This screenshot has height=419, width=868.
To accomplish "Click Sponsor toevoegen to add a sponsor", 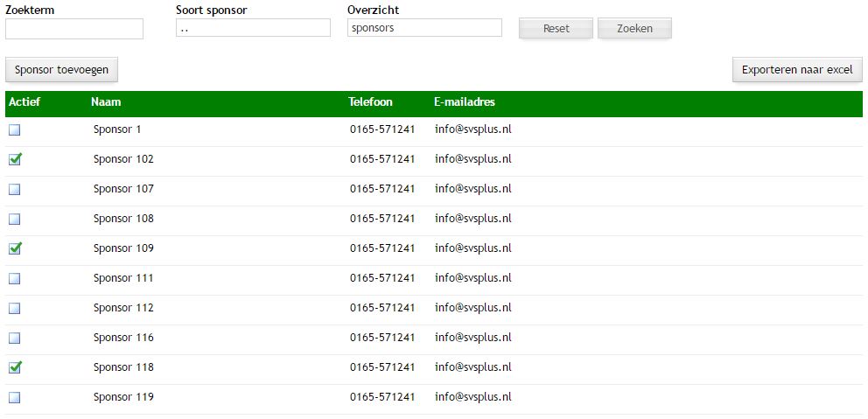I will (x=61, y=70).
